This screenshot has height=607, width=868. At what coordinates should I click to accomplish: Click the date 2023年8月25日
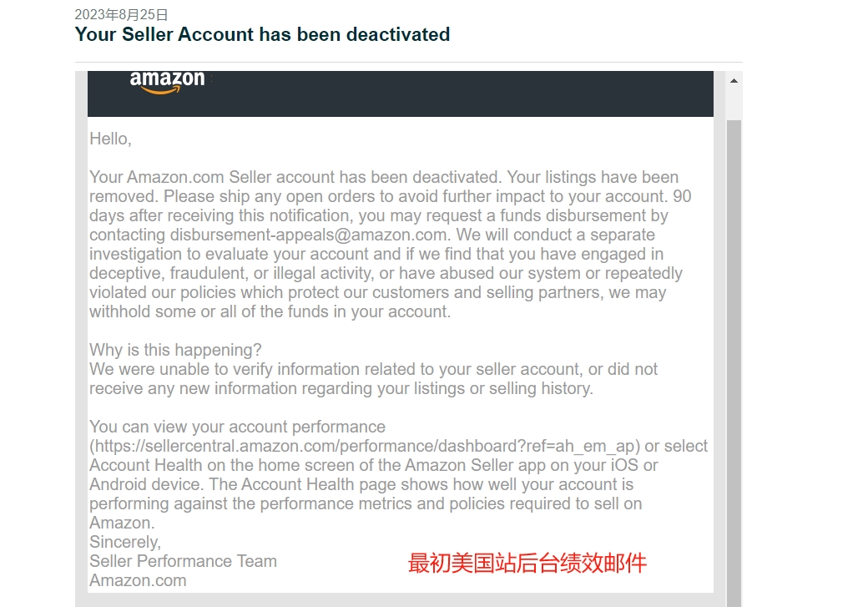[121, 14]
